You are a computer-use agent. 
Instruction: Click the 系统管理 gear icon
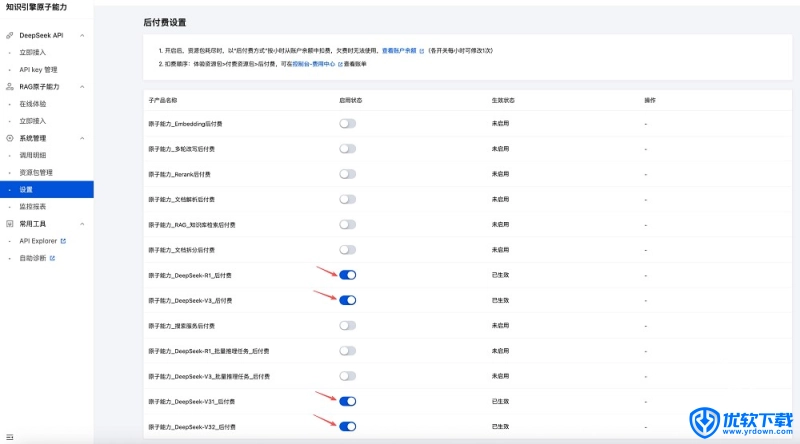coord(10,138)
